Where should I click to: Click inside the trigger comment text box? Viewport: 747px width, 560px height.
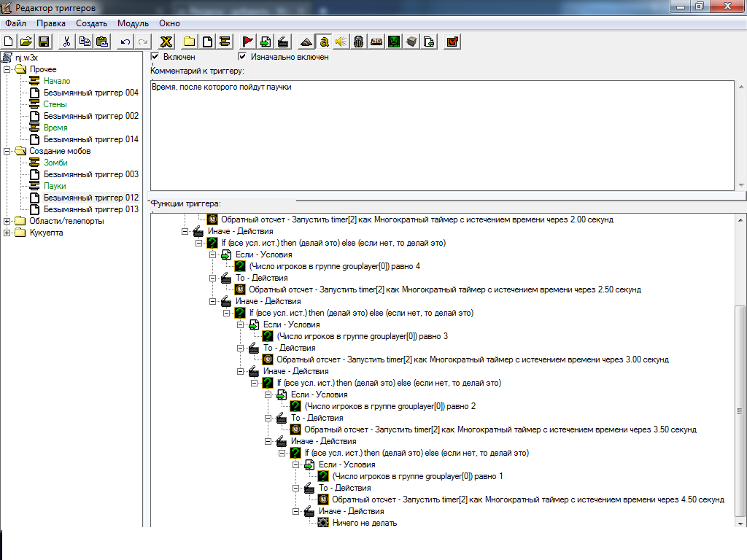pos(442,136)
